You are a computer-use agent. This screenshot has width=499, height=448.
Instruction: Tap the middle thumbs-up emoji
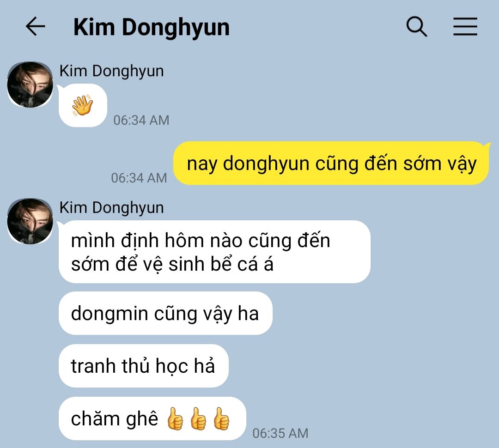[x=198, y=418]
